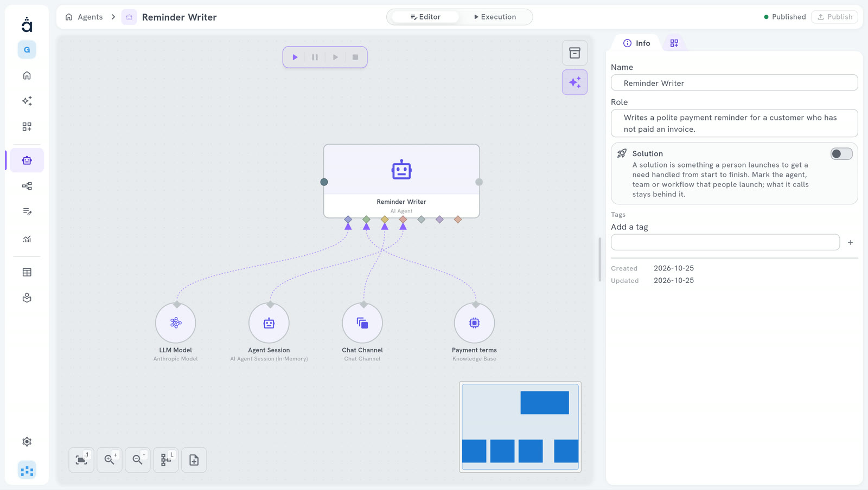Select the Reminder Writer agent node

(401, 181)
